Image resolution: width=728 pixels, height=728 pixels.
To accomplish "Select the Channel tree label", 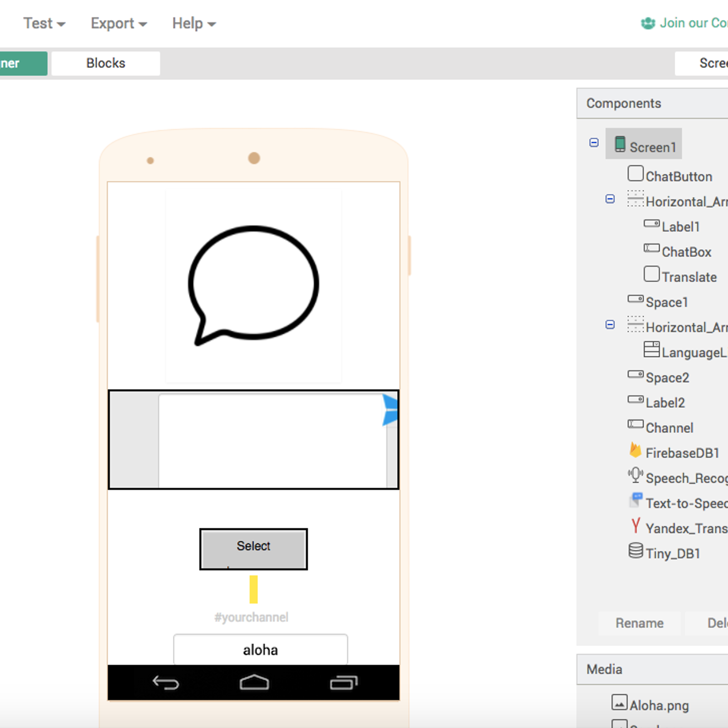I will pyautogui.click(x=670, y=428).
